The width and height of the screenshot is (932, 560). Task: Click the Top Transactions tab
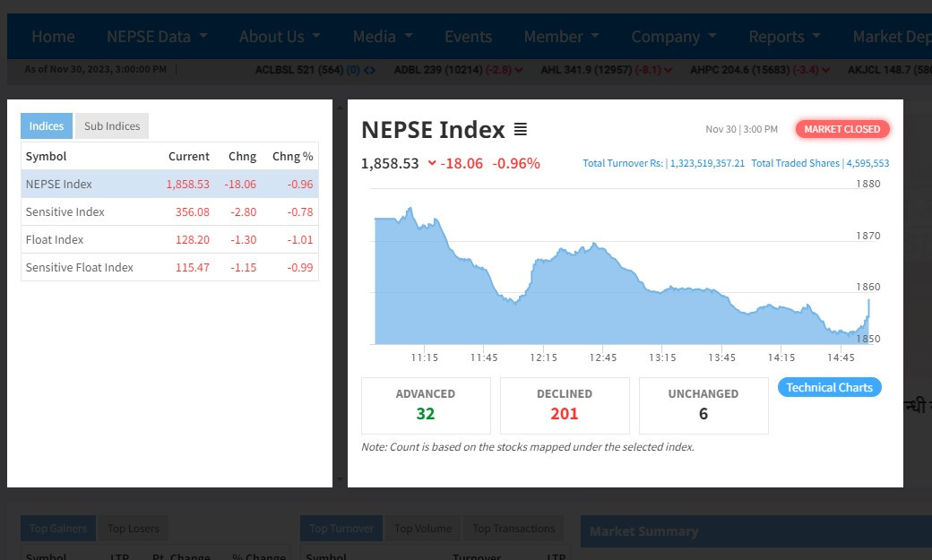pyautogui.click(x=513, y=528)
